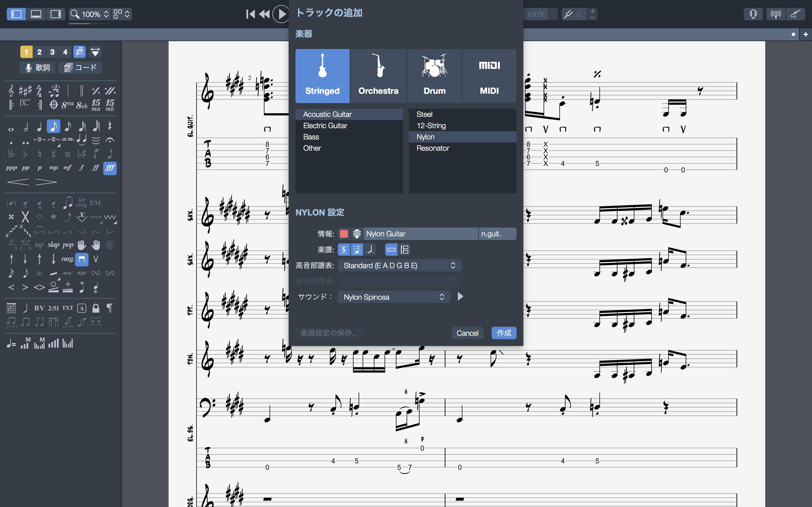Select the Orchestra instrument category
The width and height of the screenshot is (812, 507).
378,76
